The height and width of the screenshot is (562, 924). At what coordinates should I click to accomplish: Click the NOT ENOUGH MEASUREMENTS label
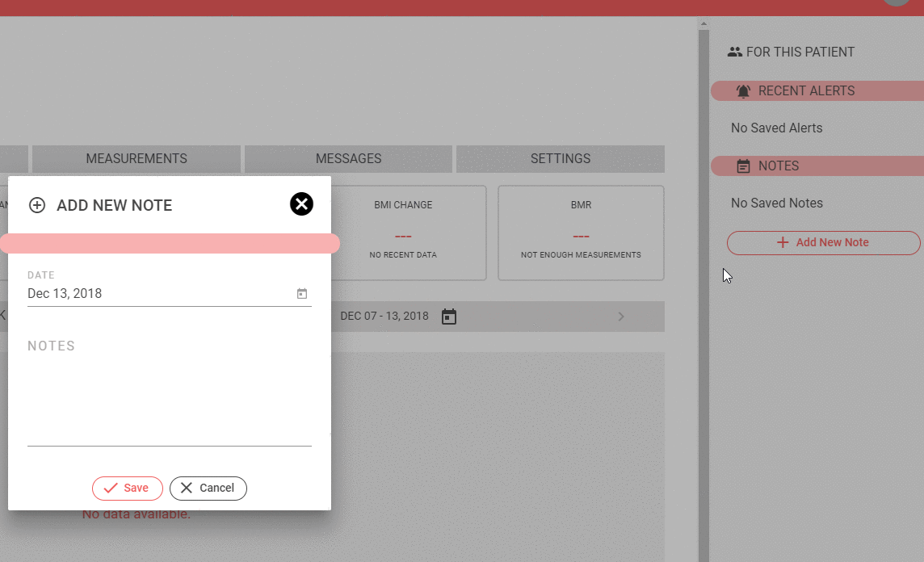[x=581, y=255]
